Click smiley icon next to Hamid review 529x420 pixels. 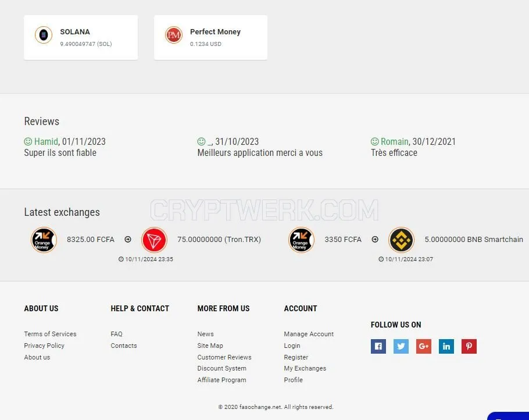pyautogui.click(x=28, y=141)
